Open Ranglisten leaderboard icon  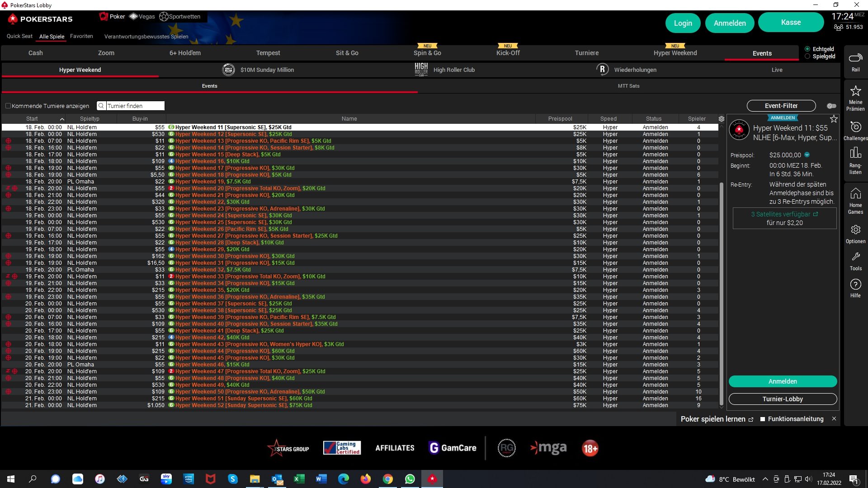click(x=855, y=154)
